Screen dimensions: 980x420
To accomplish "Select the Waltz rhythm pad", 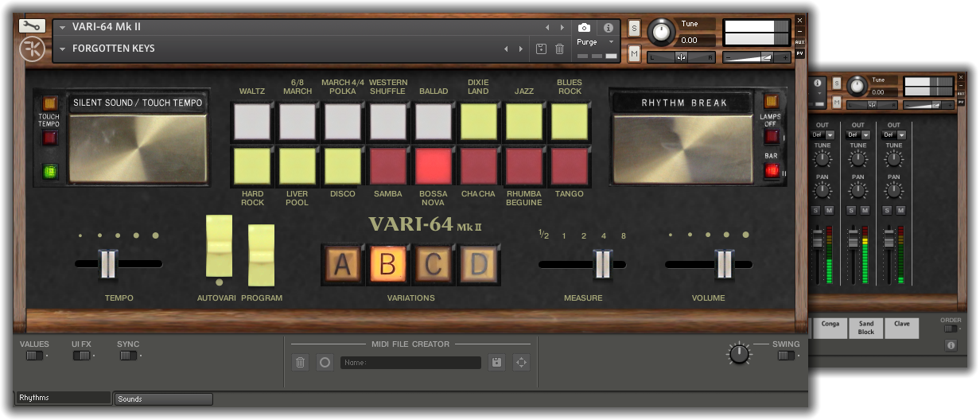I will [x=252, y=121].
